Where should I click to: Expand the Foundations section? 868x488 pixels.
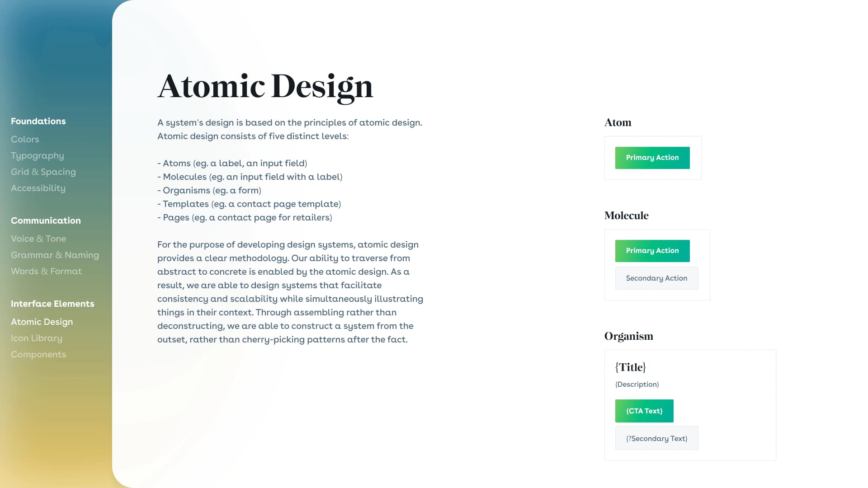[38, 121]
